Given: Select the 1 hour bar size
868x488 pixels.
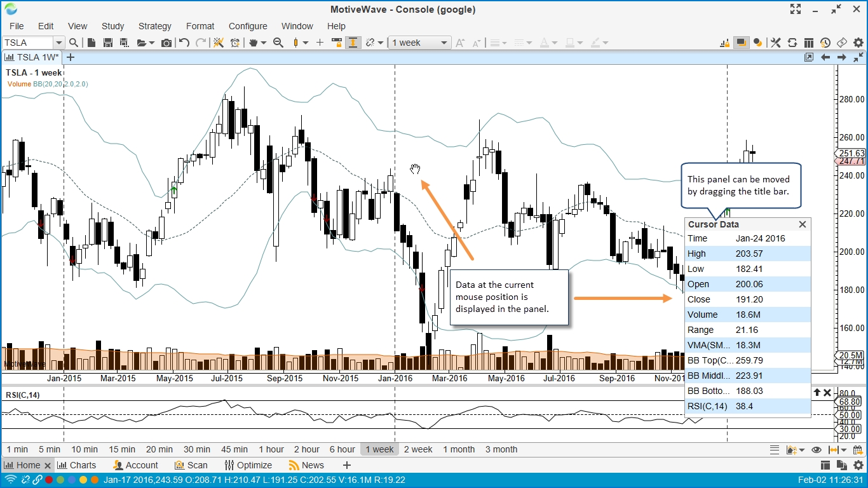Looking at the screenshot, I should 271,449.
